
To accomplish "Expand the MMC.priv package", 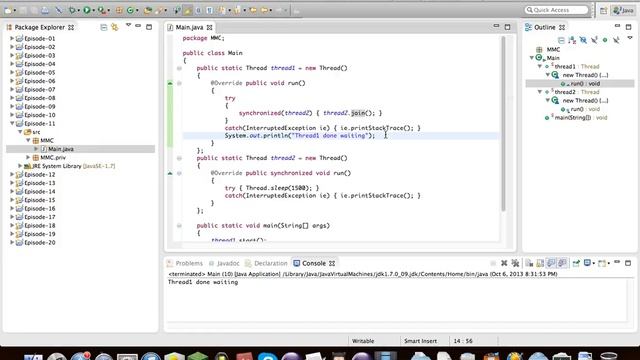I will click(28, 157).
